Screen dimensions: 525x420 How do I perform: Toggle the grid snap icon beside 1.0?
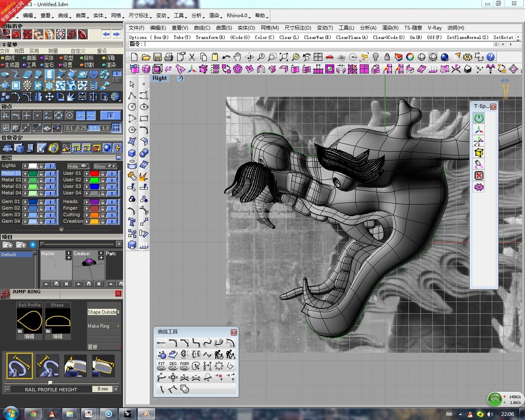116,128
